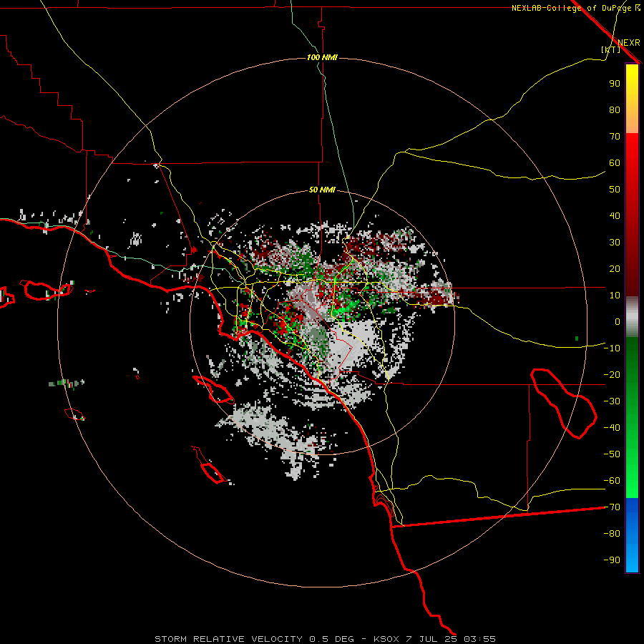Click the "03:55" timestamp

(479, 639)
